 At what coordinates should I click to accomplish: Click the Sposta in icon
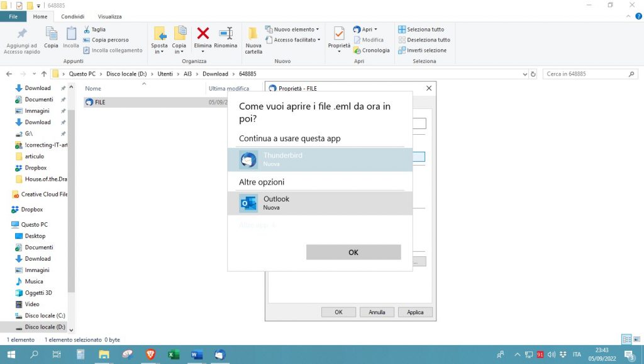160,34
